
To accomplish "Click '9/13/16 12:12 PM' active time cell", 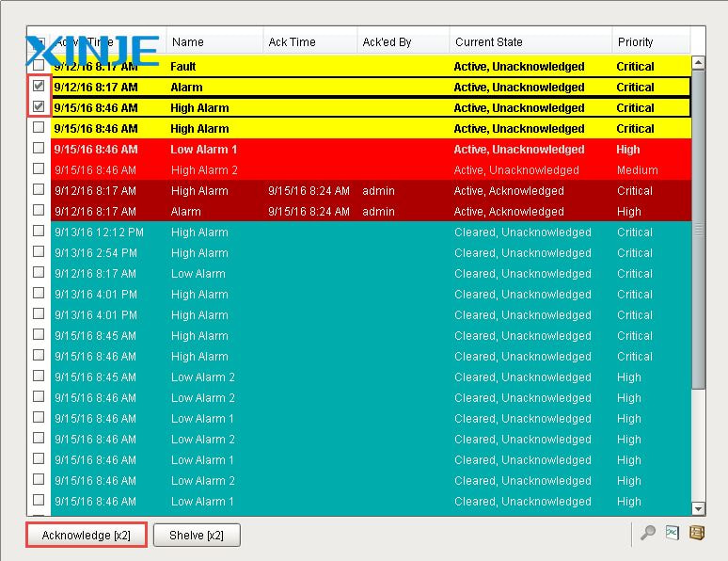I will (99, 232).
